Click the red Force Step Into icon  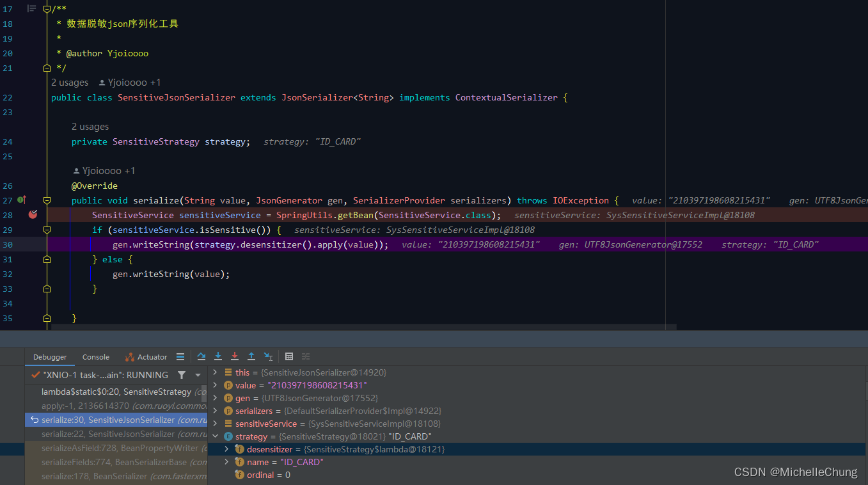pyautogui.click(x=235, y=356)
